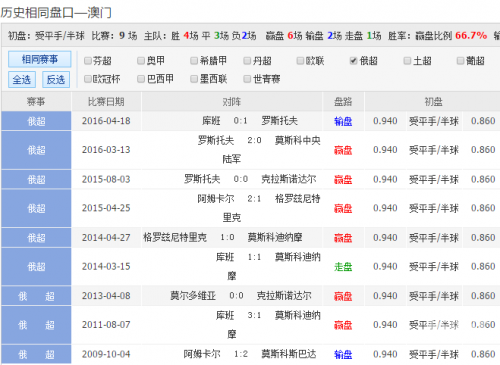
Task: Click the 初盘 column header
Action: coord(433,102)
